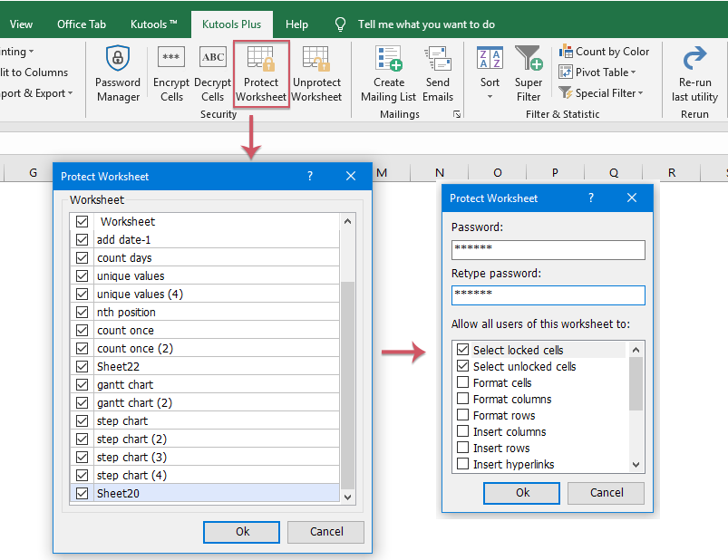The width and height of the screenshot is (728, 560).
Task: Open the Help ribbon tab
Action: pyautogui.click(x=296, y=24)
